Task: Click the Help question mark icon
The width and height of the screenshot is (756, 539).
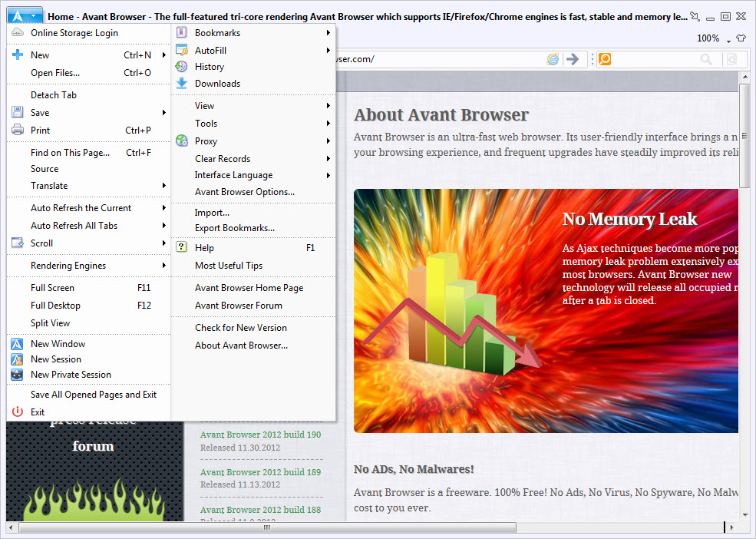Action: (182, 247)
